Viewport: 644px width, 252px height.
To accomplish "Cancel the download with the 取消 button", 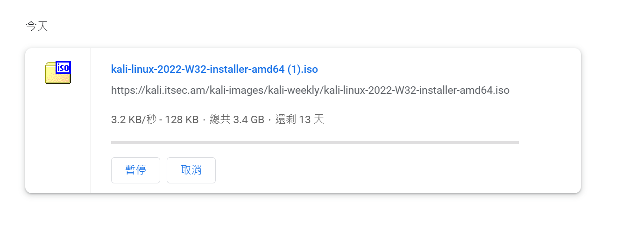I will 191,170.
